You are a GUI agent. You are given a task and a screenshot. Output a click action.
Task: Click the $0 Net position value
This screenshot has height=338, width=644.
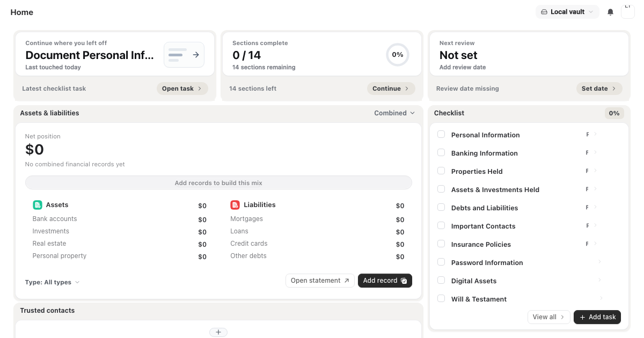pos(34,150)
